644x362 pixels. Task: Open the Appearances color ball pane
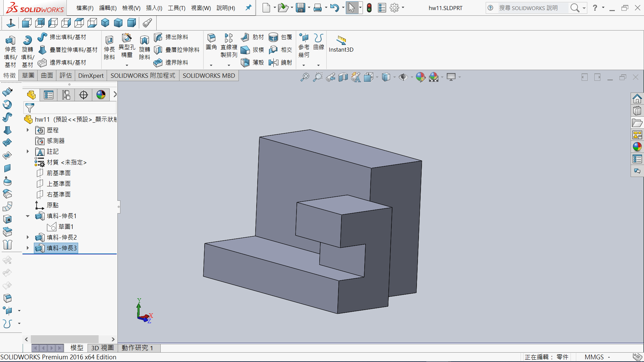637,147
